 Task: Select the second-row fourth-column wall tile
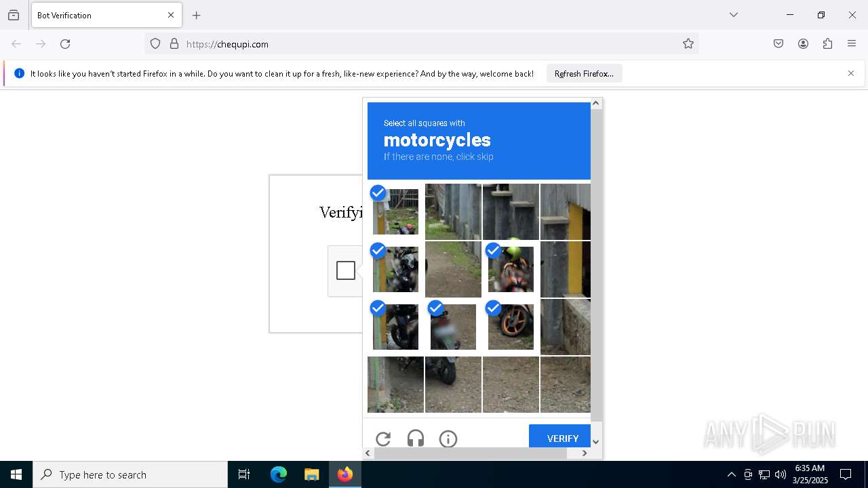click(x=566, y=269)
